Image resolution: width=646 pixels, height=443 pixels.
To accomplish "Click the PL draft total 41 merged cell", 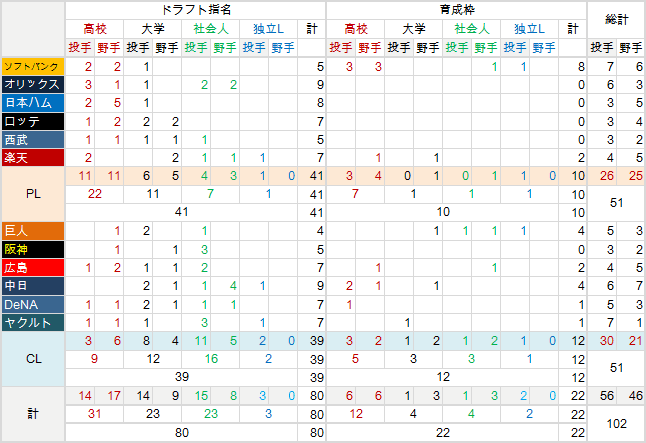I will point(181,212).
